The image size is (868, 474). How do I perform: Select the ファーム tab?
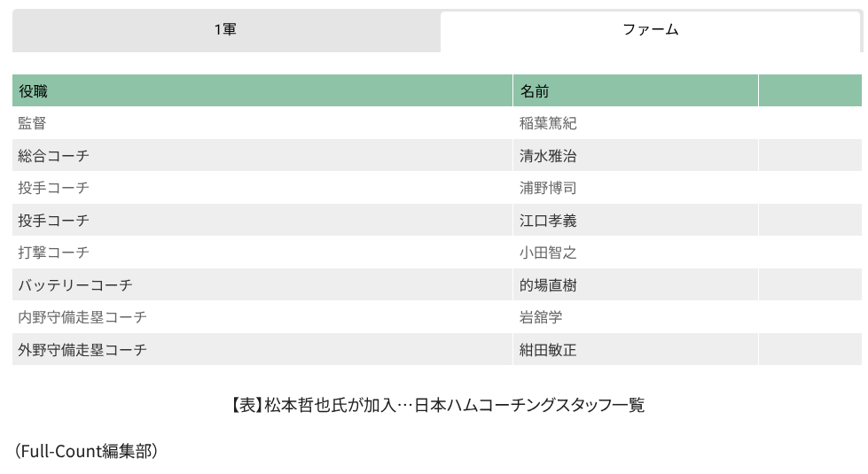[x=650, y=30]
